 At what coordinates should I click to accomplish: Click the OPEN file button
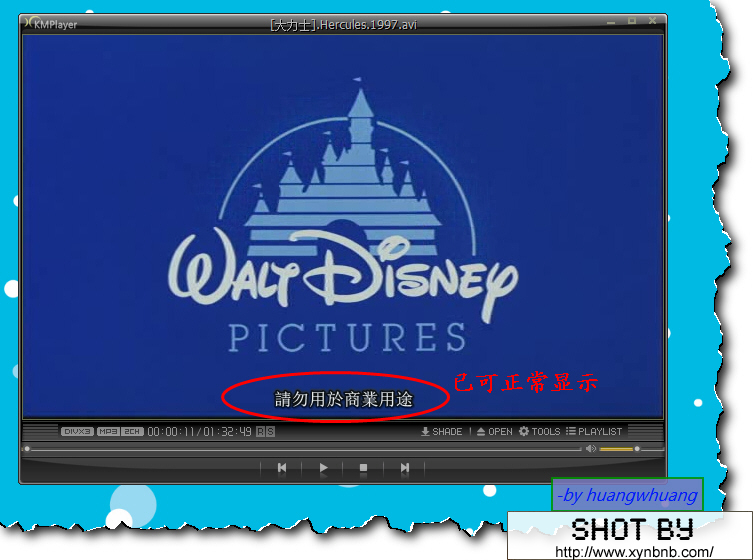coord(494,431)
